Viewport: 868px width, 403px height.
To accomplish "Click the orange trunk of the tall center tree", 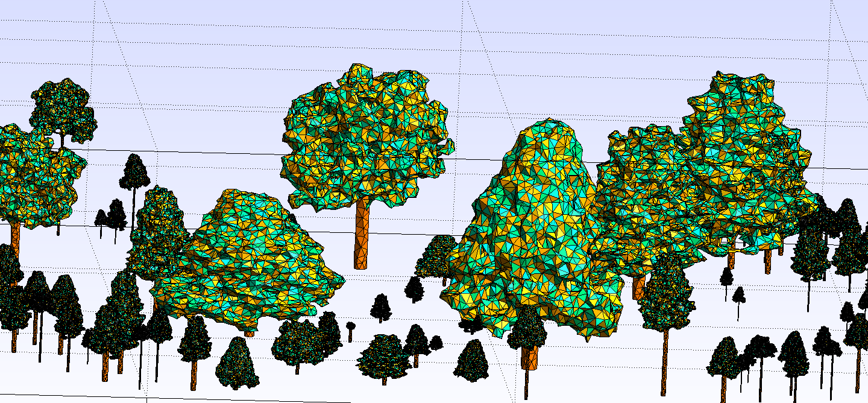I will [x=362, y=234].
